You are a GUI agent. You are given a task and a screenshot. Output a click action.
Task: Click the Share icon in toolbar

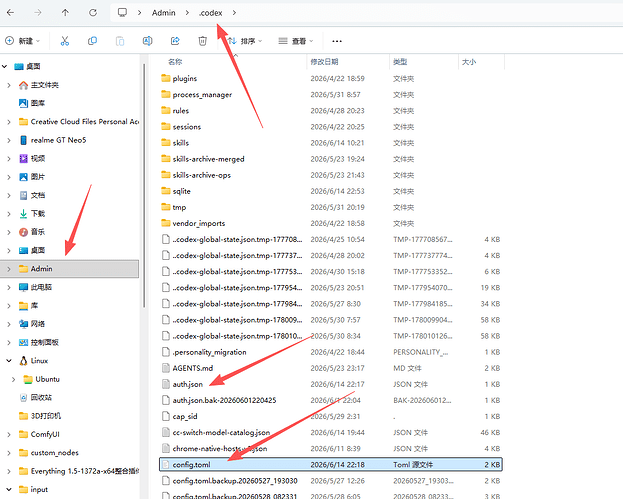[x=175, y=41]
